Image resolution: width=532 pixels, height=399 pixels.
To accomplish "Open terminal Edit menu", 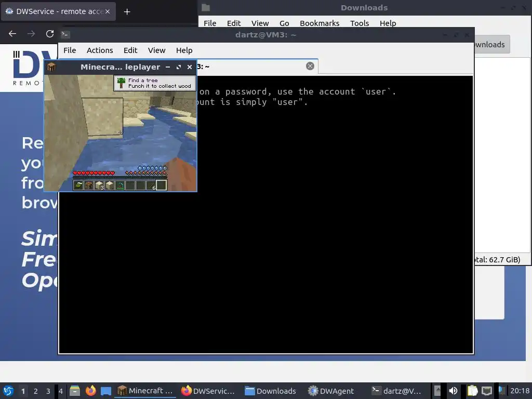I will (130, 50).
